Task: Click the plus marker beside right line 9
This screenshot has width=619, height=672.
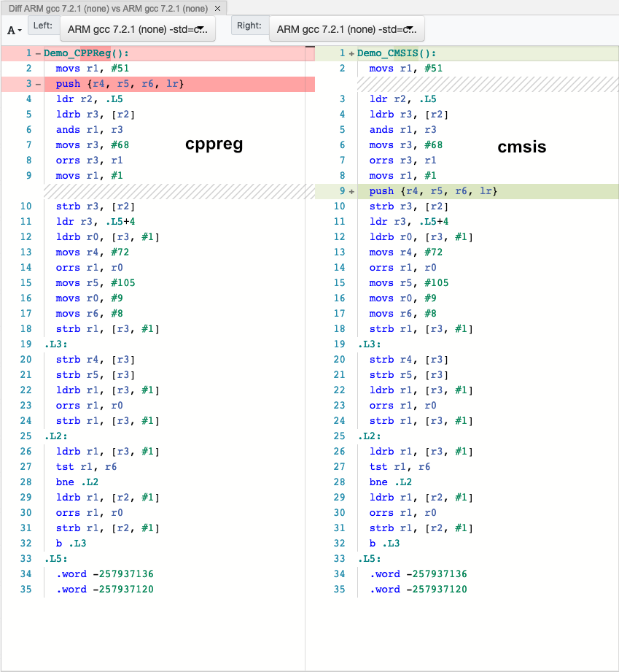Action: point(351,191)
